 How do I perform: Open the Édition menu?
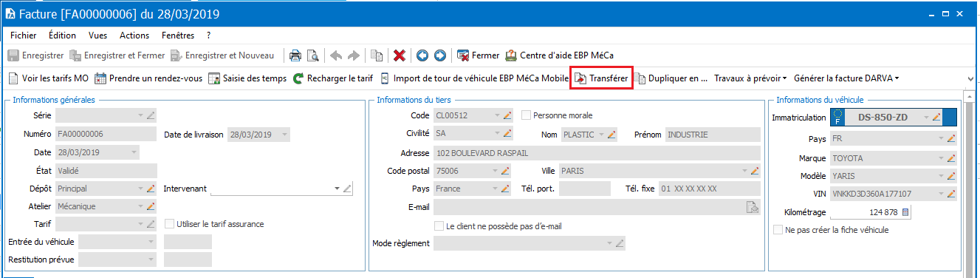pyautogui.click(x=62, y=35)
